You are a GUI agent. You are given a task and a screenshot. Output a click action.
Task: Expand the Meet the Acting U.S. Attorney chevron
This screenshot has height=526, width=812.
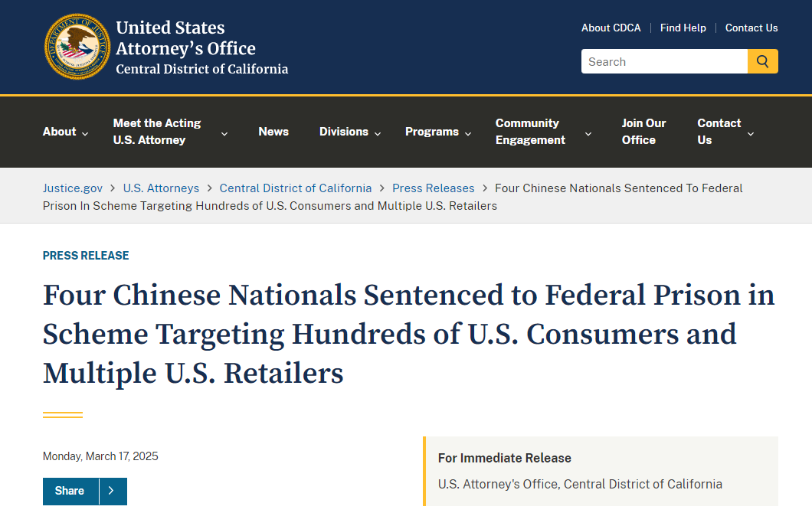tap(224, 133)
